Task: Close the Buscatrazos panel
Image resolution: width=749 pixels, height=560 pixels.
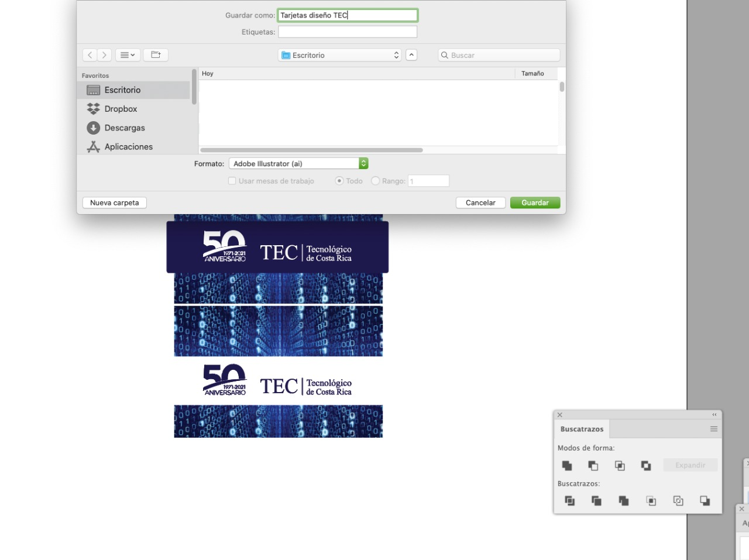Action: (560, 415)
